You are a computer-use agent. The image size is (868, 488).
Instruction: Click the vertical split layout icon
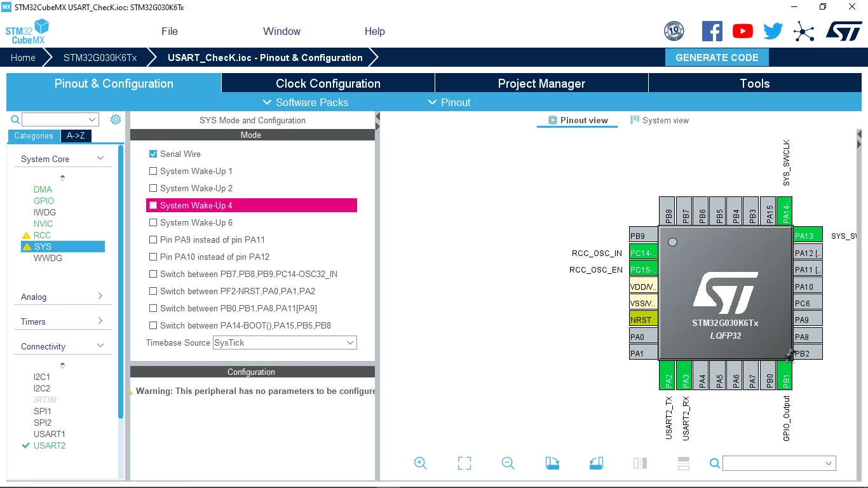point(640,463)
